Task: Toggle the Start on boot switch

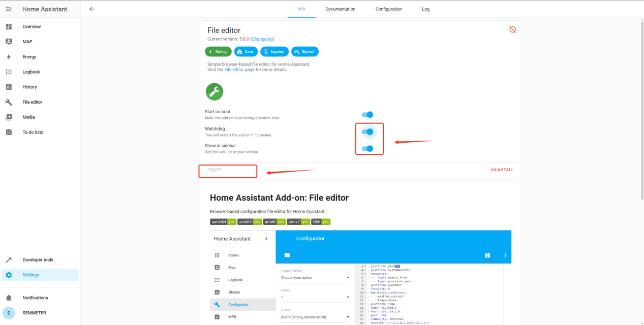Action: pos(367,115)
